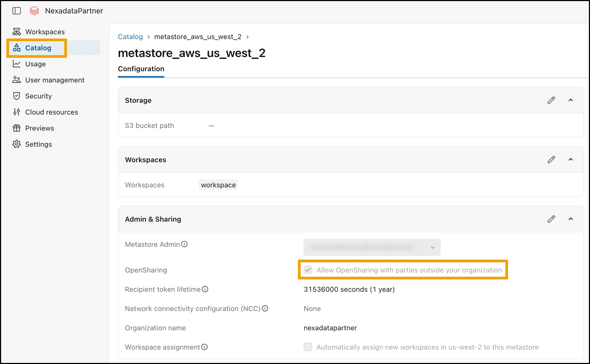
Task: Edit the Storage section with pencil icon
Action: pos(551,100)
